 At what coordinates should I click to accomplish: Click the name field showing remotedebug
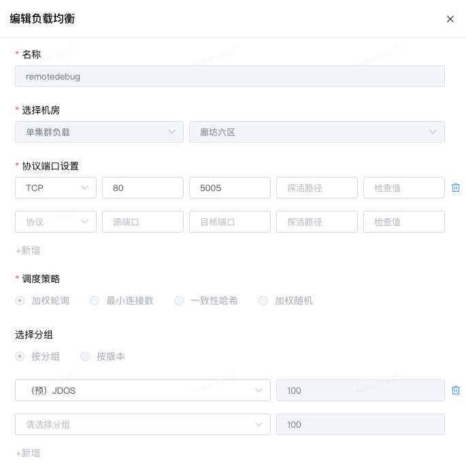coord(230,76)
